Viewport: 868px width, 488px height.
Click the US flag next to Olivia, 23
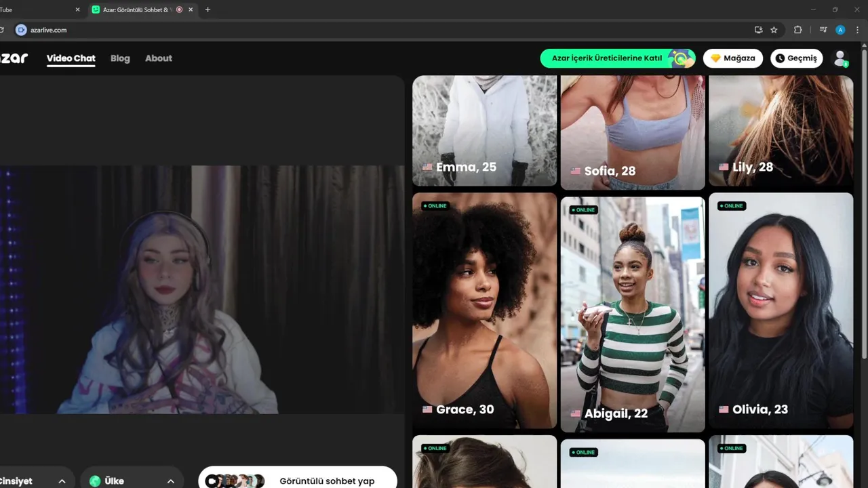tap(724, 409)
